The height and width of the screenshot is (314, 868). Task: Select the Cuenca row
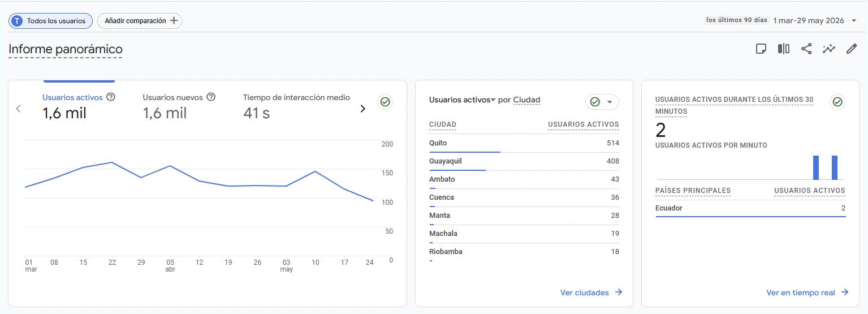coord(524,198)
